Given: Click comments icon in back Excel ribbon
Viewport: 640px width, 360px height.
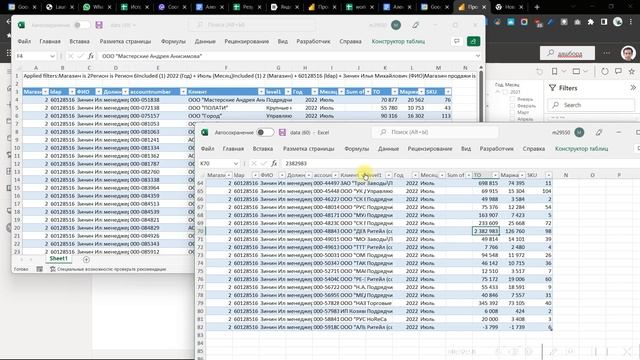Looking at the screenshot, I should [x=456, y=41].
